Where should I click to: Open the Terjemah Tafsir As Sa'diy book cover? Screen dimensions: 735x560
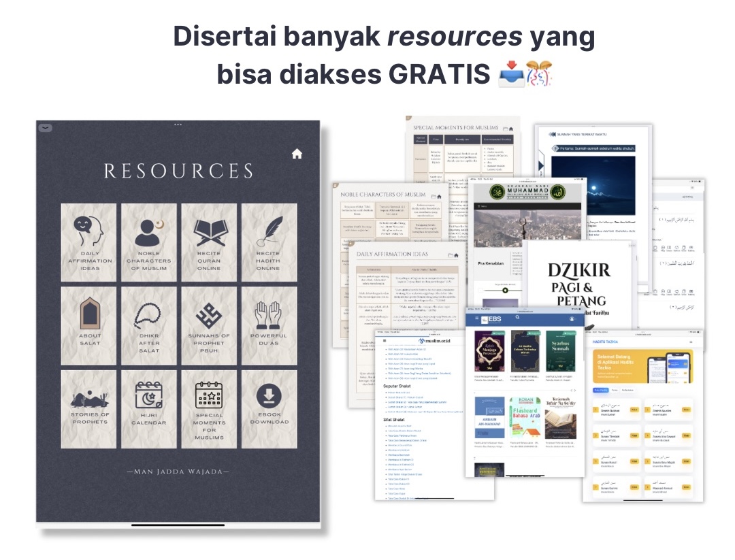pyautogui.click(x=560, y=418)
